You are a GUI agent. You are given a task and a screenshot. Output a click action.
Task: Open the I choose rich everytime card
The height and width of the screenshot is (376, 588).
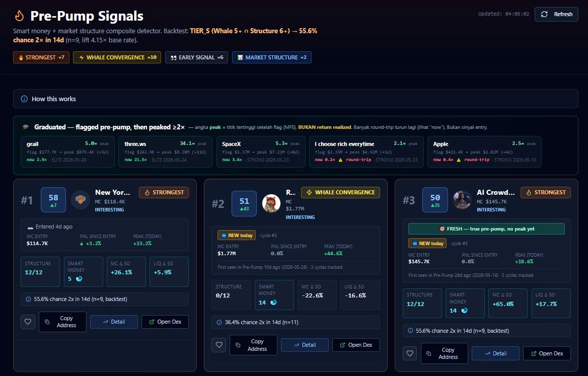click(x=366, y=152)
